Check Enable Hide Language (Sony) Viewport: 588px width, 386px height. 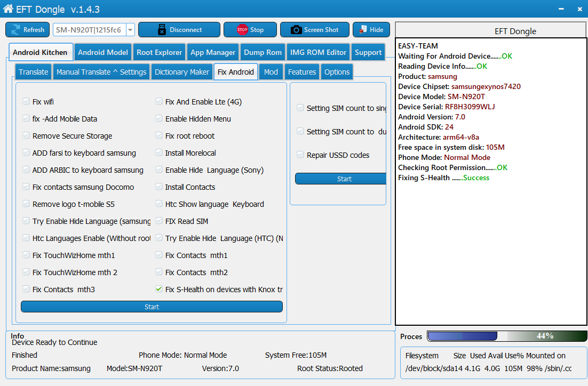(158, 170)
